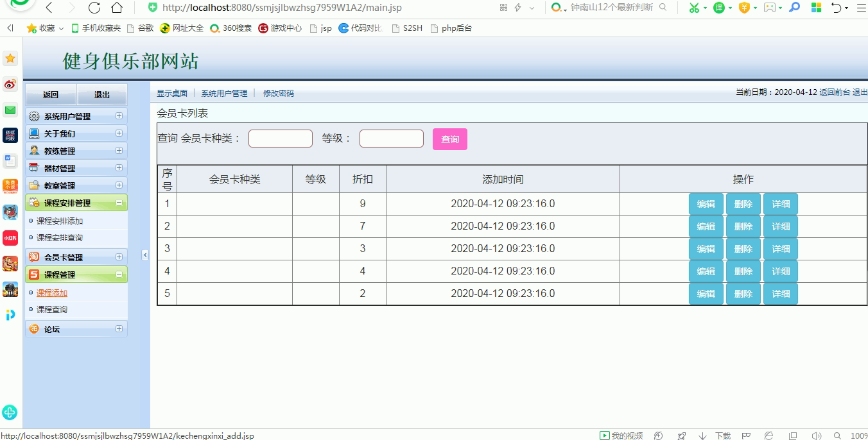The width and height of the screenshot is (868, 440).
Task: Open the scissors screenshot tool
Action: (694, 8)
